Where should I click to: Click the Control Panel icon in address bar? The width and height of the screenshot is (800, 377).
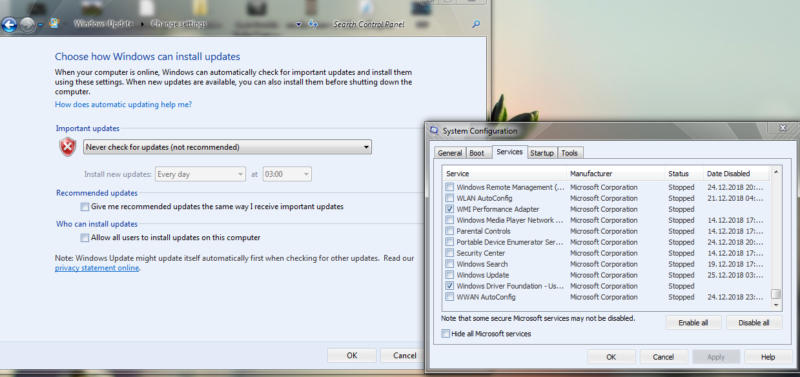(54, 23)
